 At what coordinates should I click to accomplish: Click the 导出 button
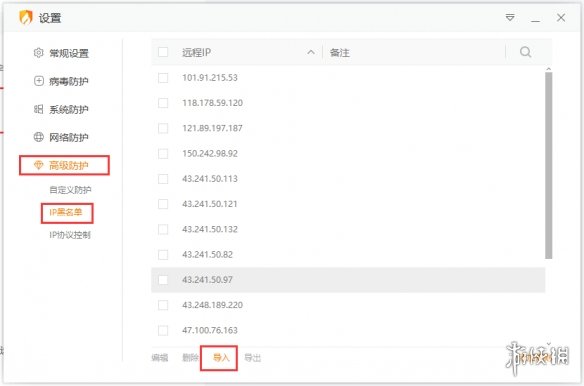pos(253,358)
